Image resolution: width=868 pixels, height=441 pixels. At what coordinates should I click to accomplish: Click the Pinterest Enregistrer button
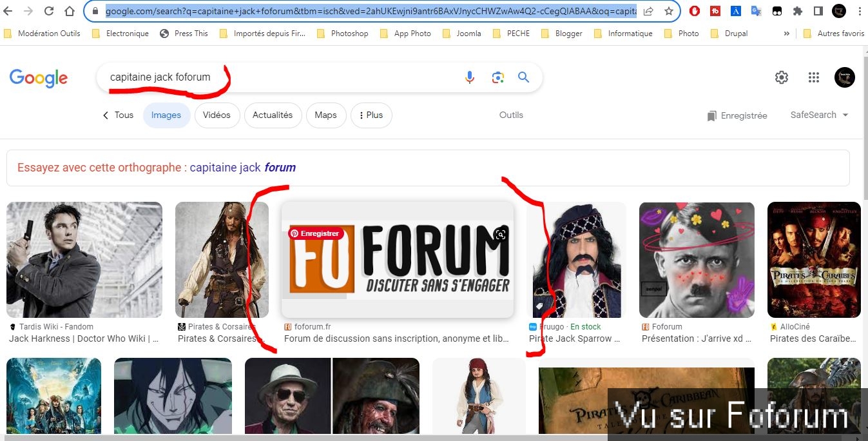[x=315, y=233]
